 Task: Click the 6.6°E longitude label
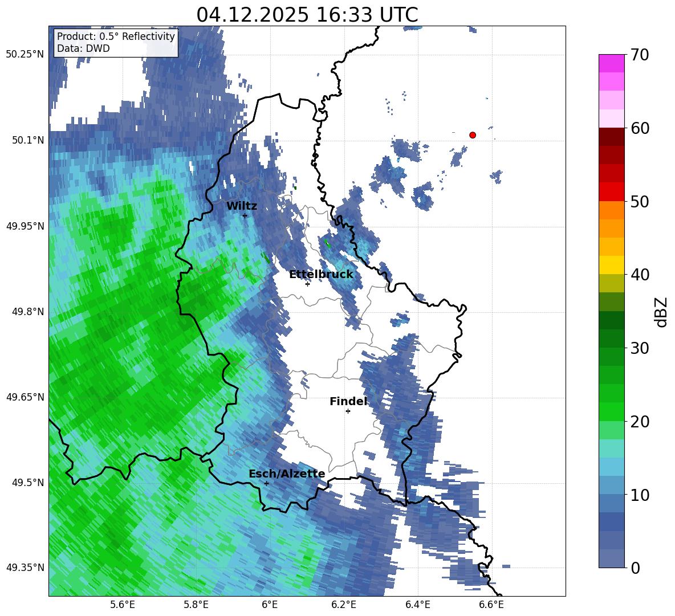491,605
